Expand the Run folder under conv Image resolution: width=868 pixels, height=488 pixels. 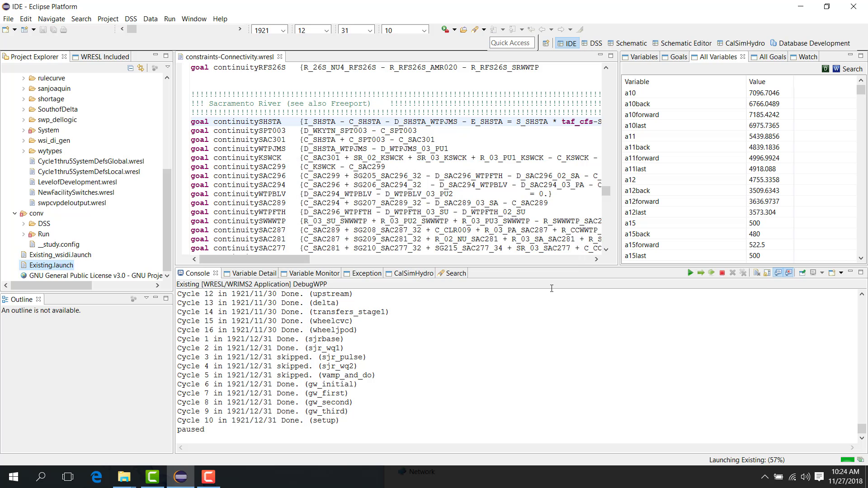point(24,234)
